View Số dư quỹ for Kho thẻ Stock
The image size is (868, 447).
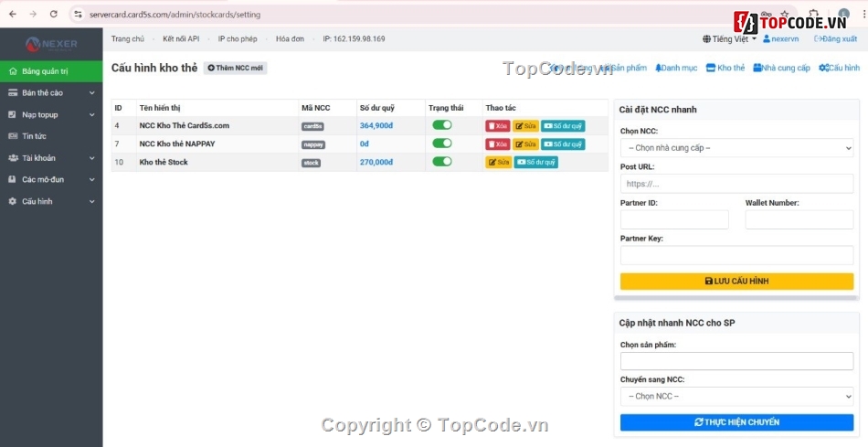pyautogui.click(x=535, y=163)
